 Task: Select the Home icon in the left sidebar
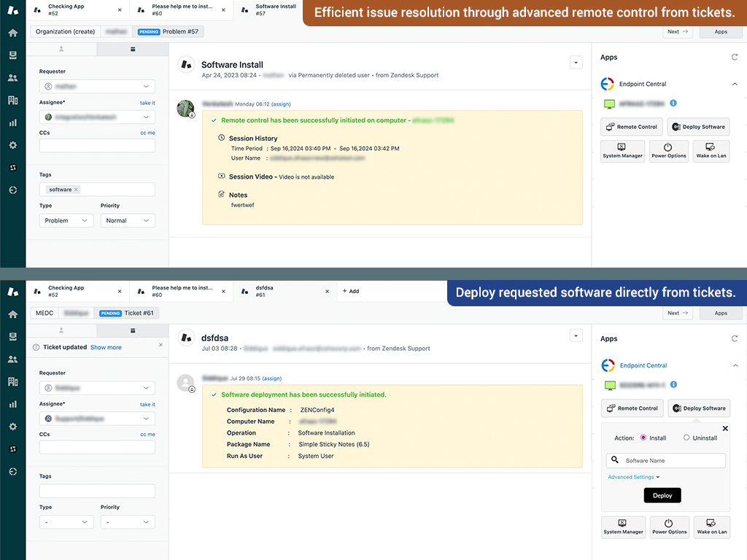click(x=12, y=33)
